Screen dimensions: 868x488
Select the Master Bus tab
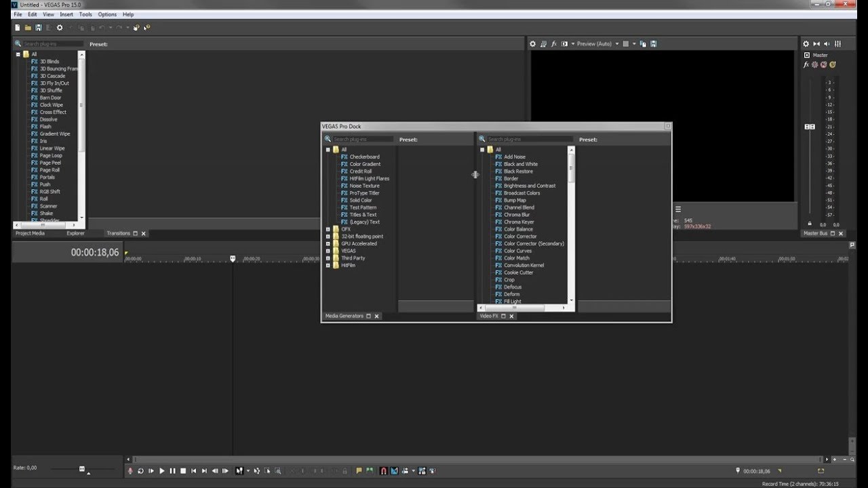(x=815, y=233)
